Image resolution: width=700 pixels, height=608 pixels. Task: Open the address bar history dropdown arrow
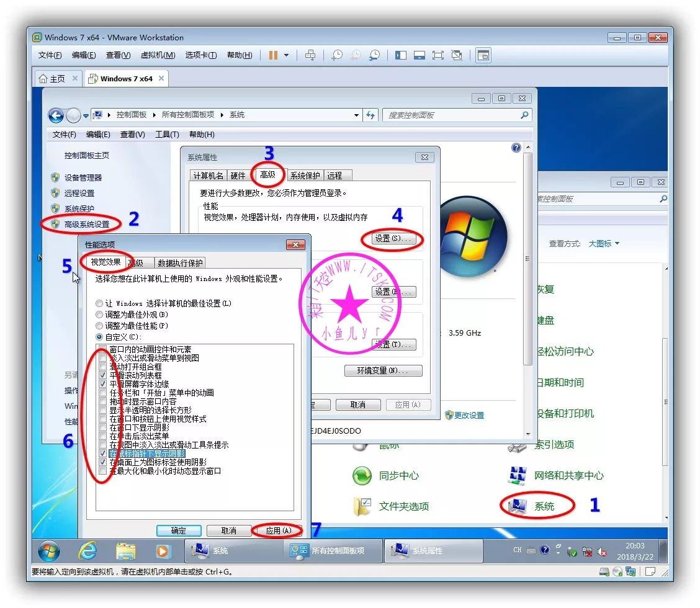pos(356,115)
